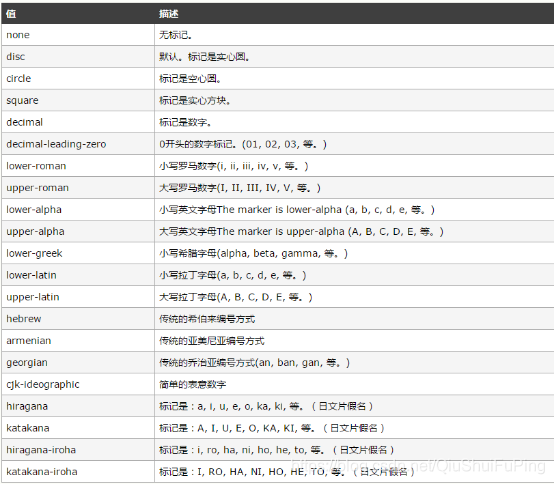Image resolution: width=554 pixels, height=484 pixels.
Task: Select description '标记是实心方块。'
Action: [195, 101]
